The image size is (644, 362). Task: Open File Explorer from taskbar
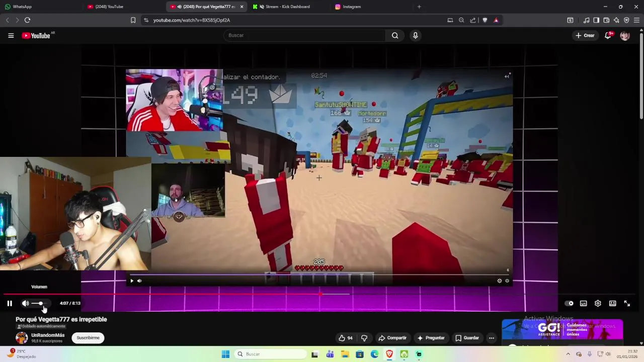click(x=345, y=354)
